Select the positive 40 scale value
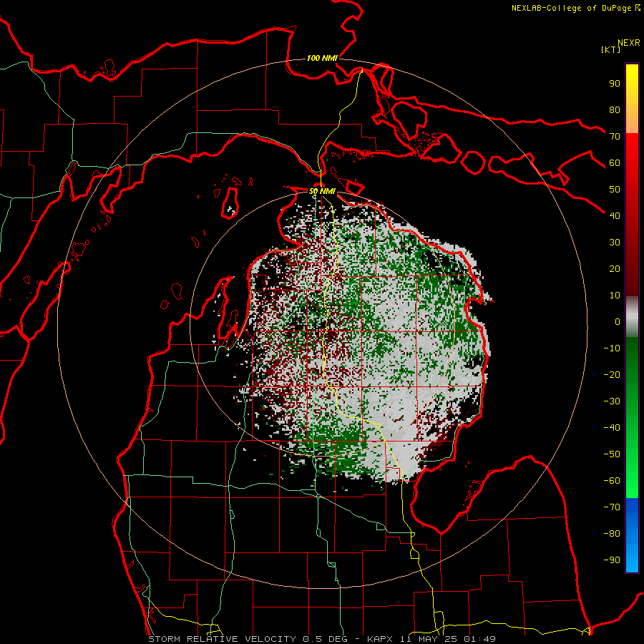644x644 pixels. pyautogui.click(x=615, y=215)
